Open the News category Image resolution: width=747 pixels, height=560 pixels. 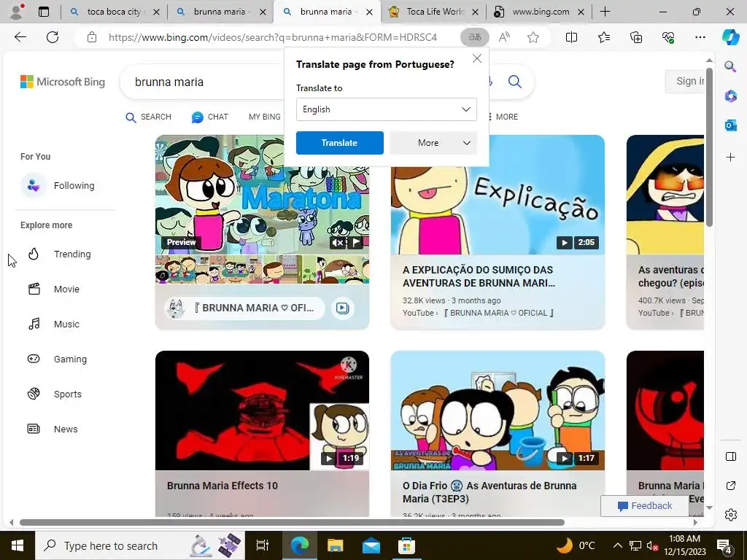[53, 429]
